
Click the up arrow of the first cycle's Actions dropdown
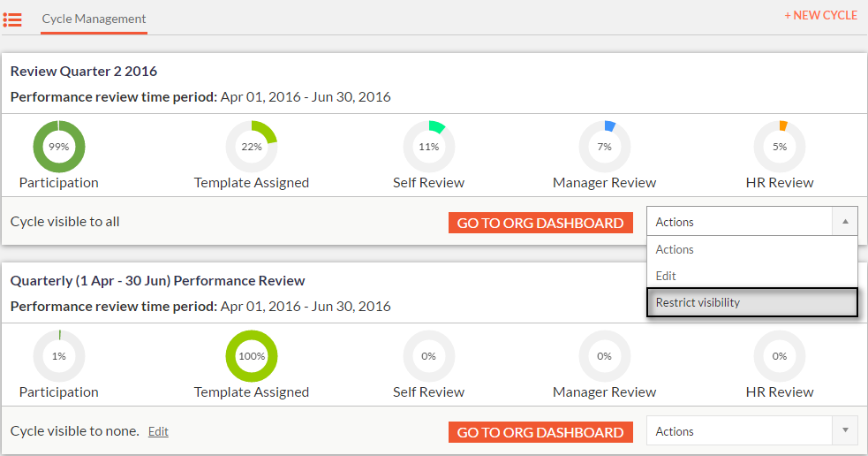(x=845, y=222)
